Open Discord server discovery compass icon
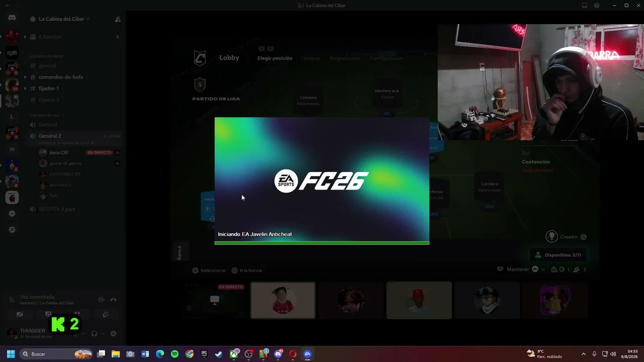Viewport: 644px width, 362px height. (x=12, y=230)
